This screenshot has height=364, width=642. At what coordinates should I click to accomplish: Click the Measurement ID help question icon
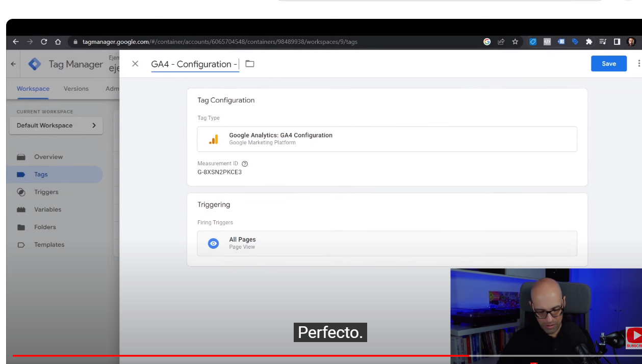pos(245,164)
